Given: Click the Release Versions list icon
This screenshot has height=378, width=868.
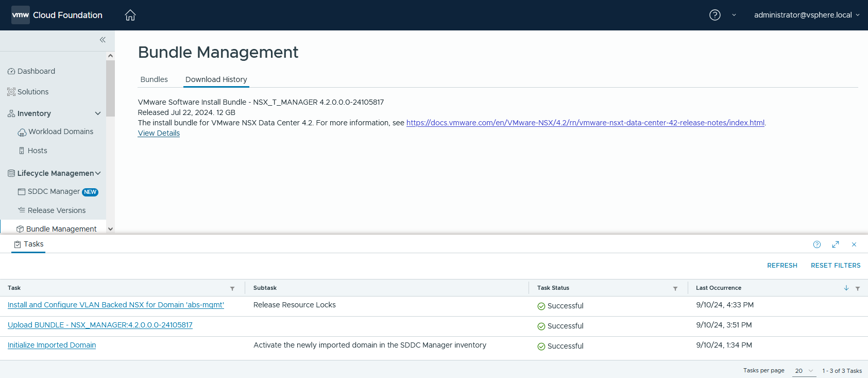Looking at the screenshot, I should [x=22, y=210].
